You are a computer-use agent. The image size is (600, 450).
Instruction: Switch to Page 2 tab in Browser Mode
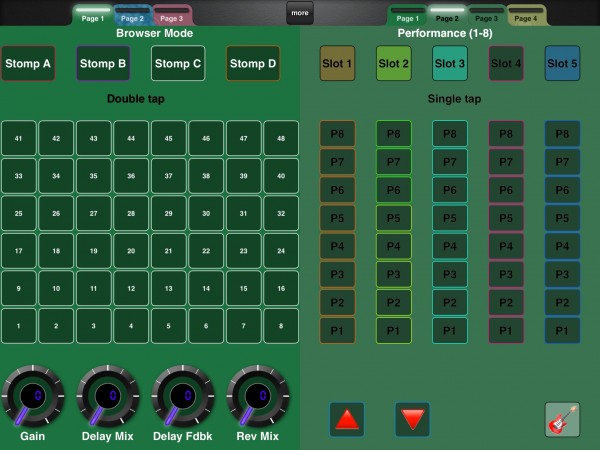132,15
